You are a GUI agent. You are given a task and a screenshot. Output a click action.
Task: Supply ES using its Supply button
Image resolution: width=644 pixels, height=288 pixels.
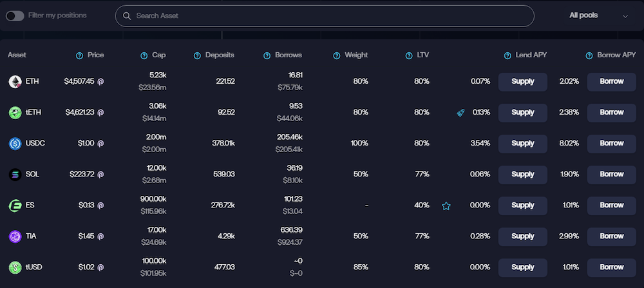523,206
